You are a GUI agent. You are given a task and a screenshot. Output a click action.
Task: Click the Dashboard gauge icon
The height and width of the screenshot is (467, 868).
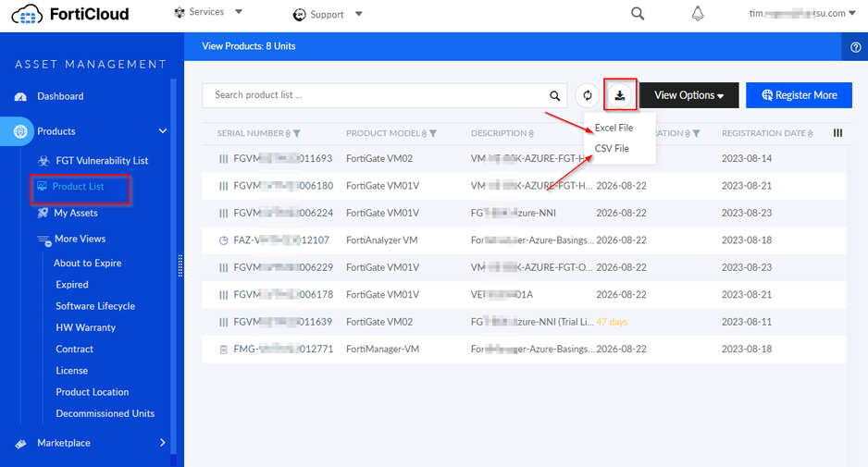tap(20, 97)
